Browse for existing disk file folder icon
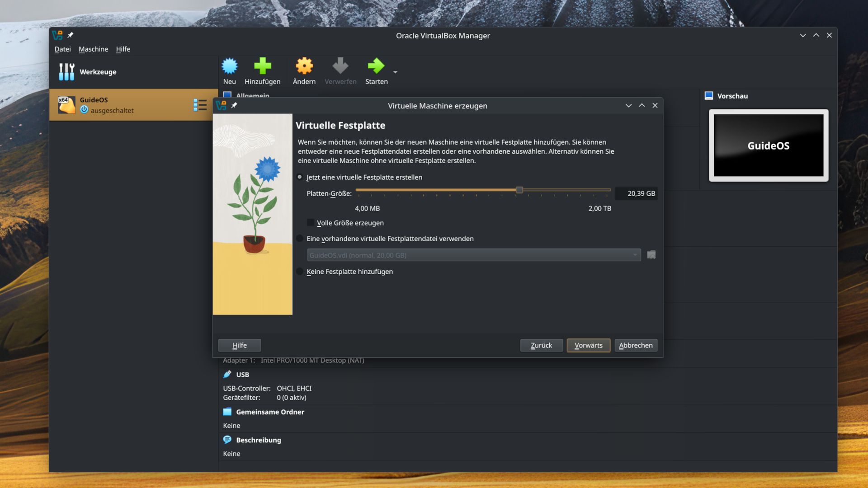Image resolution: width=868 pixels, height=488 pixels. tap(651, 255)
